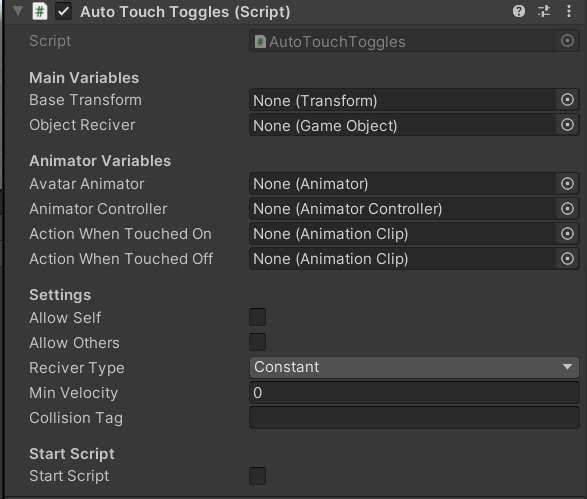Click the empty Collision Tag field
The height and width of the screenshot is (499, 587).
pyautogui.click(x=414, y=418)
